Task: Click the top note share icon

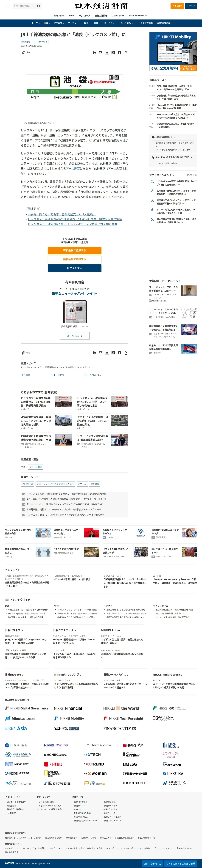Action: click(x=107, y=53)
